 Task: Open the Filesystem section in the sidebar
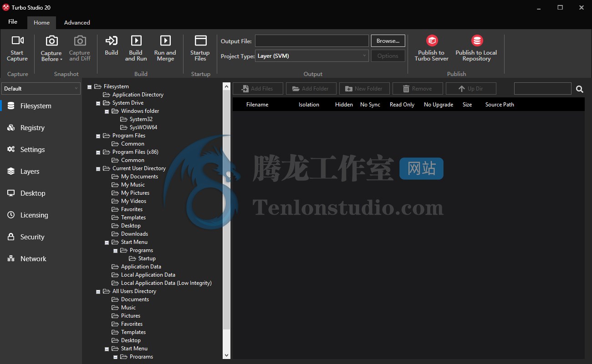[x=41, y=106]
